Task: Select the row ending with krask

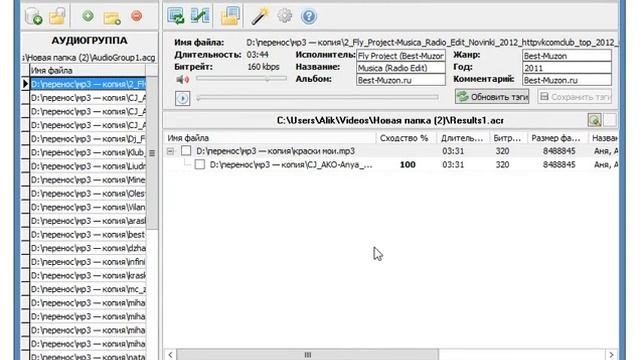Action: pos(88,276)
